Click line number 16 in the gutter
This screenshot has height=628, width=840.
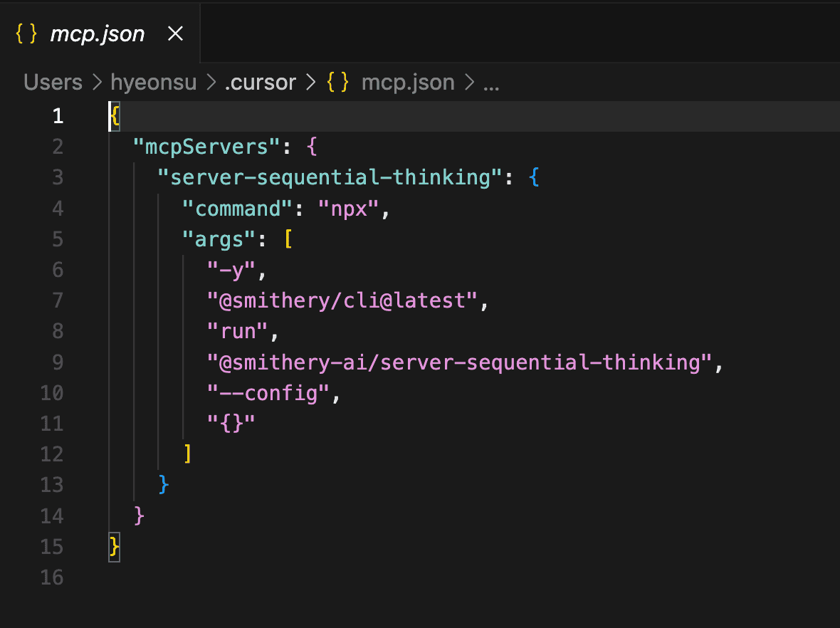pos(52,577)
